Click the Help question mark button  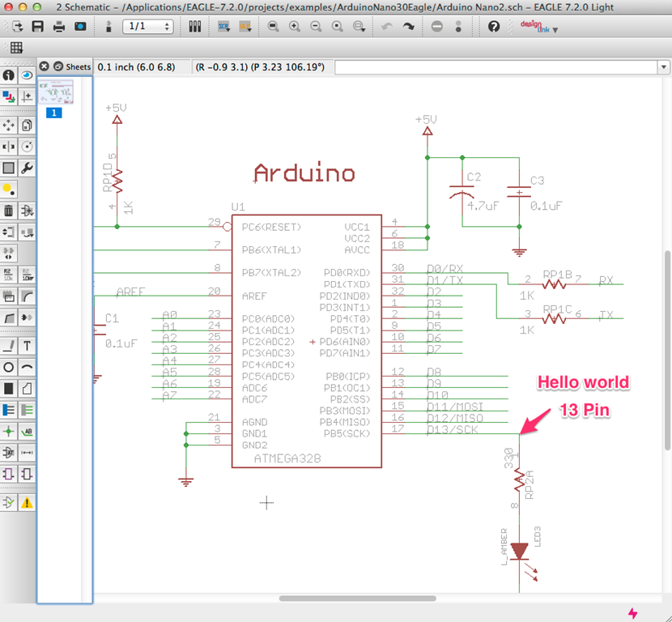494,26
